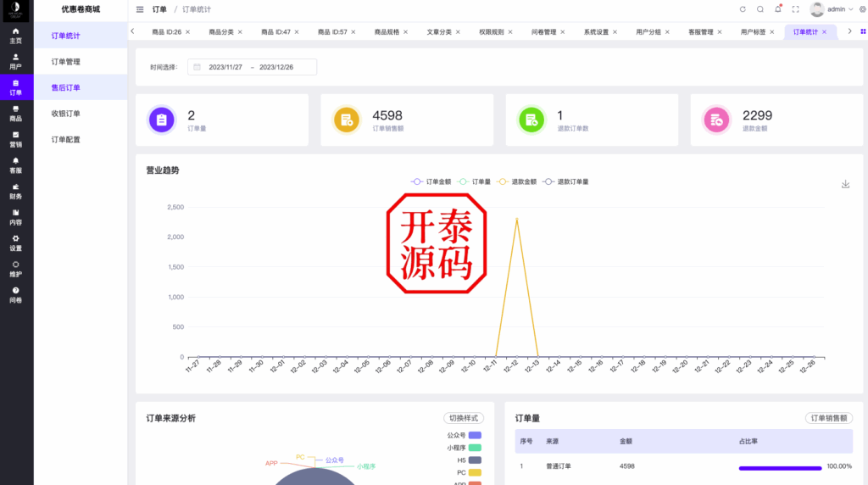Click the 普通订单 table cell

558,466
